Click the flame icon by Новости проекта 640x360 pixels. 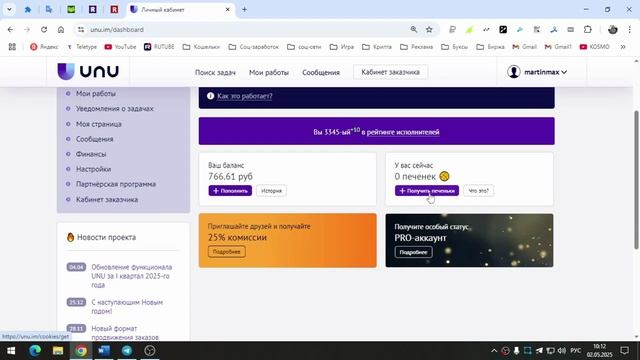70,237
